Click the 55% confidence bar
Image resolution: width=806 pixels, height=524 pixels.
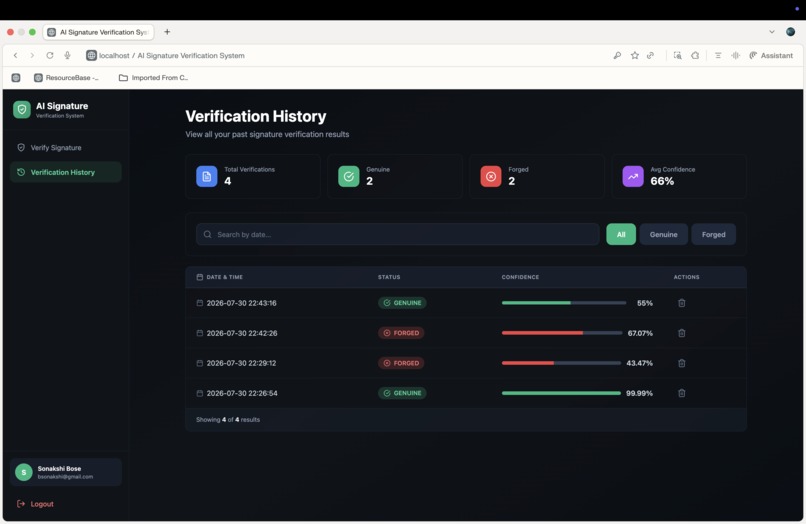tap(564, 303)
